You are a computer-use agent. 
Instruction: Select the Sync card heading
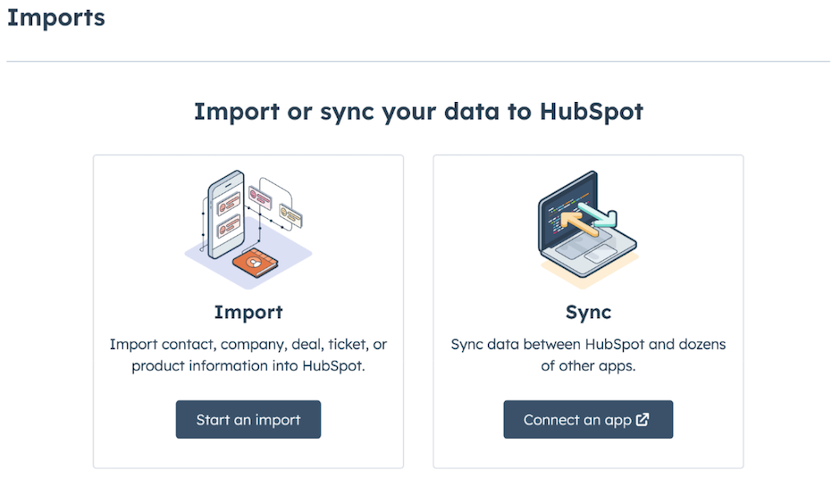588,312
